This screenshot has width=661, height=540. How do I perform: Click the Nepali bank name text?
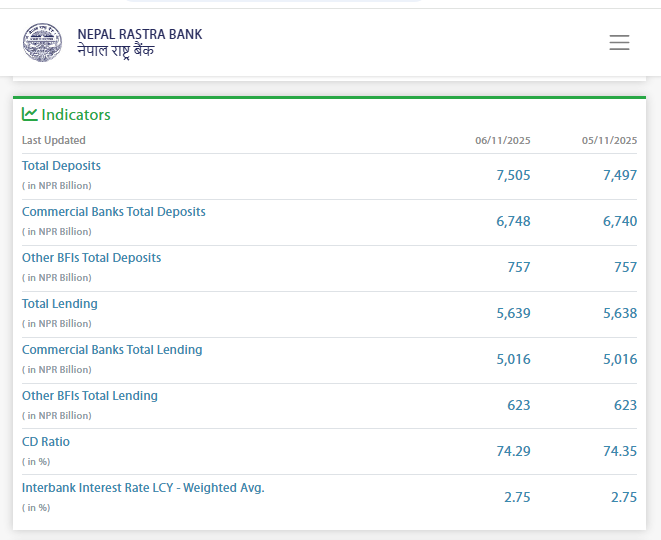coord(116,51)
